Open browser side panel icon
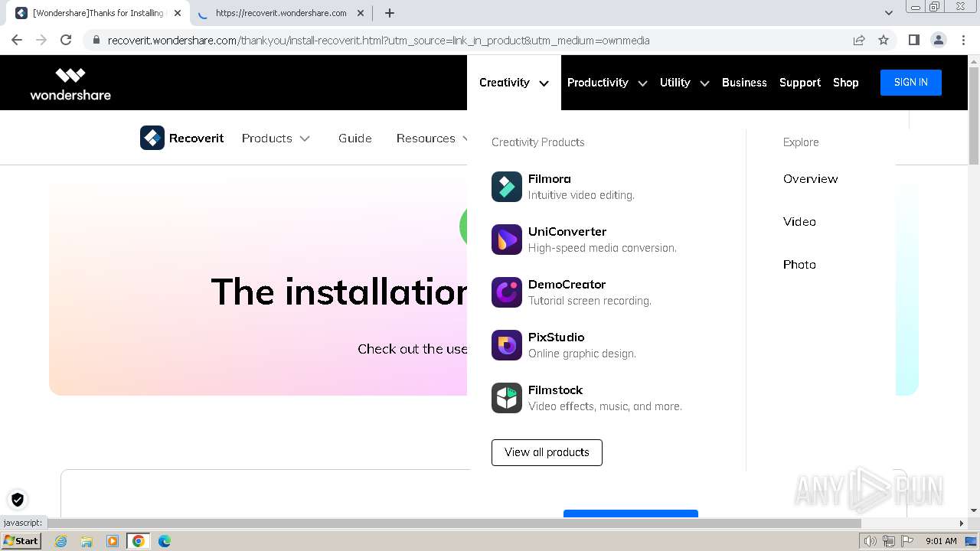 [914, 40]
